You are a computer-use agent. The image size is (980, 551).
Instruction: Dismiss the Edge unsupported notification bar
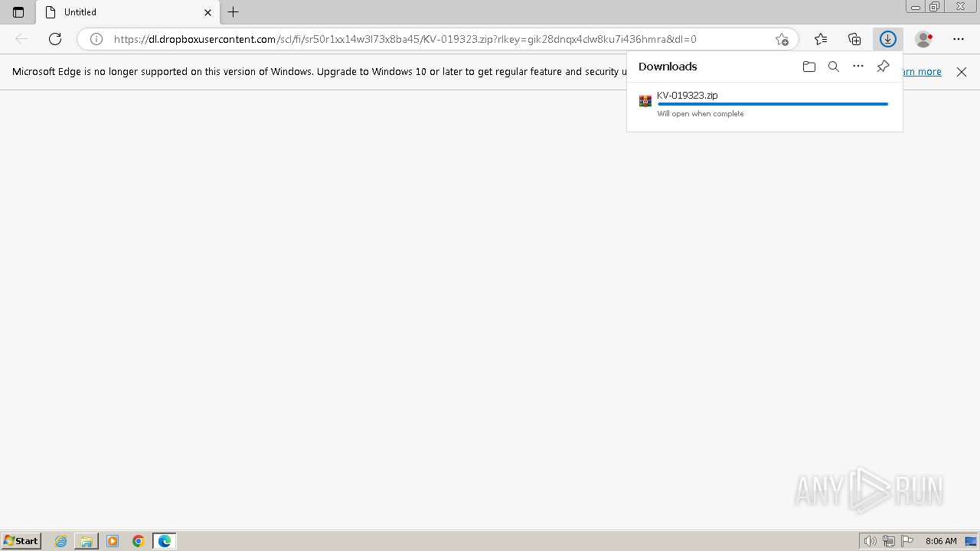pyautogui.click(x=962, y=72)
